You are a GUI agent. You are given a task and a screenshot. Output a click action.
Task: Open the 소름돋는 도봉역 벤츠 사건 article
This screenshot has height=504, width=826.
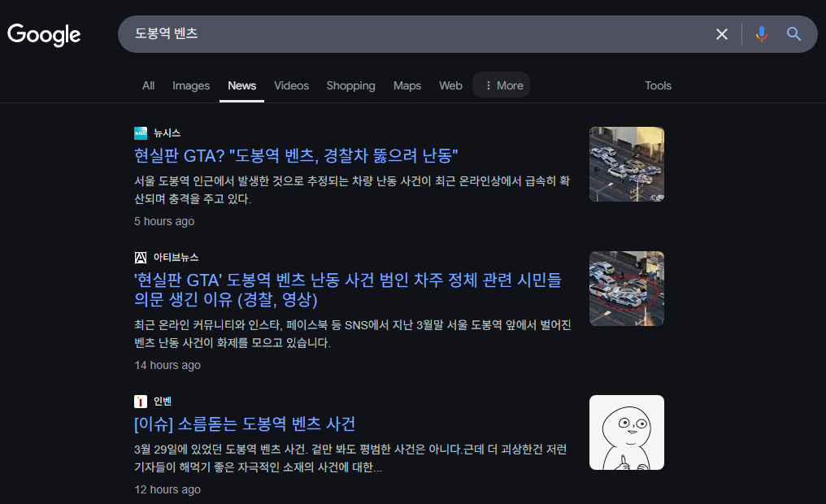pyautogui.click(x=245, y=424)
